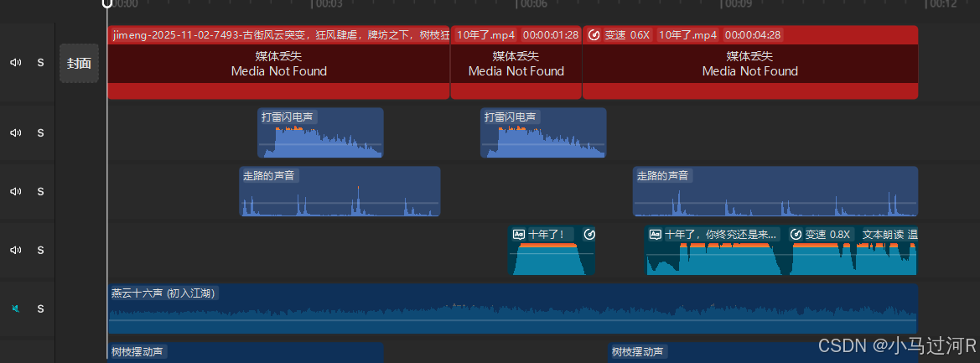Mute the 打雷闪电声 audio track
This screenshot has height=363, width=980.
[x=16, y=132]
